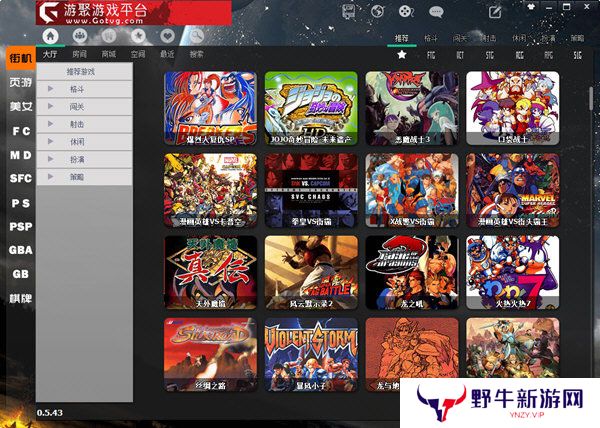
Task: Filter games by RPG label
Action: click(548, 55)
